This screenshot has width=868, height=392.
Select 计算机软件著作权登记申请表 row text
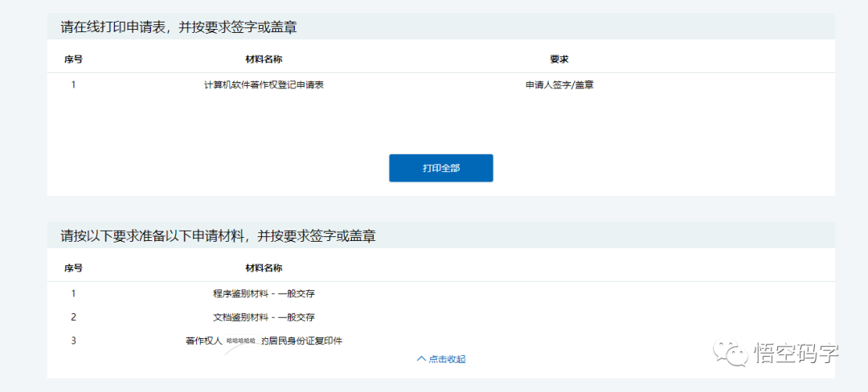pyautogui.click(x=264, y=86)
